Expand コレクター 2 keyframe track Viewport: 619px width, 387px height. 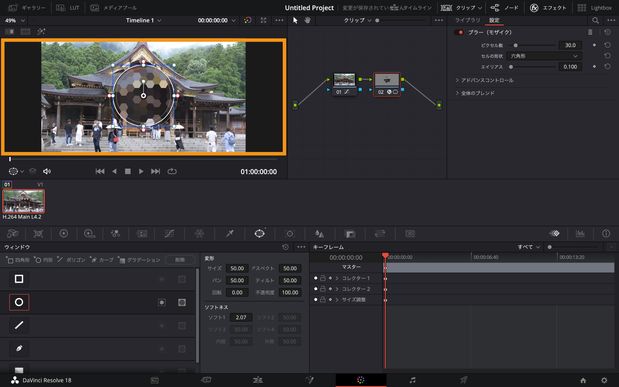click(x=337, y=289)
